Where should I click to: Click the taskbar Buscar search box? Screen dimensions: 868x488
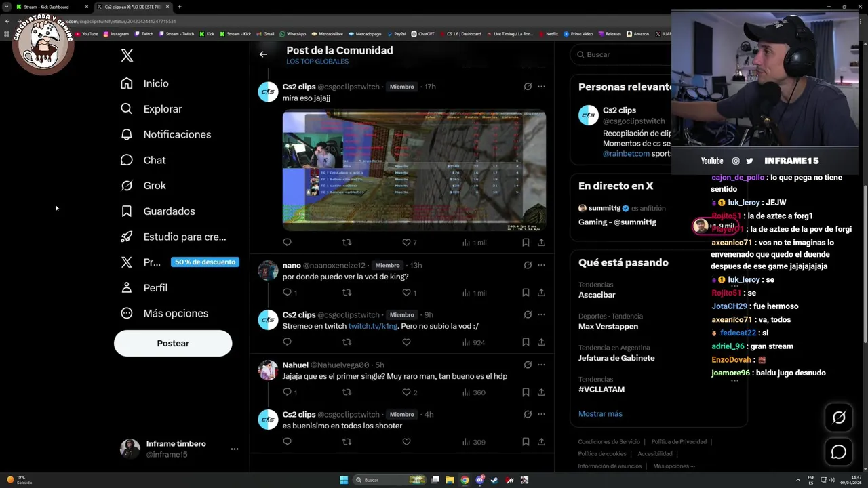point(390,480)
